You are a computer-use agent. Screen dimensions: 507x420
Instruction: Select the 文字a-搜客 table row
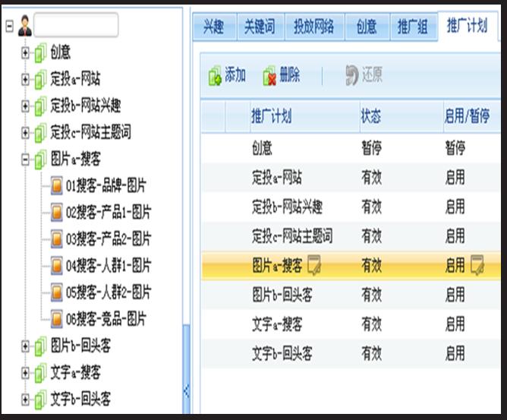[x=351, y=324]
